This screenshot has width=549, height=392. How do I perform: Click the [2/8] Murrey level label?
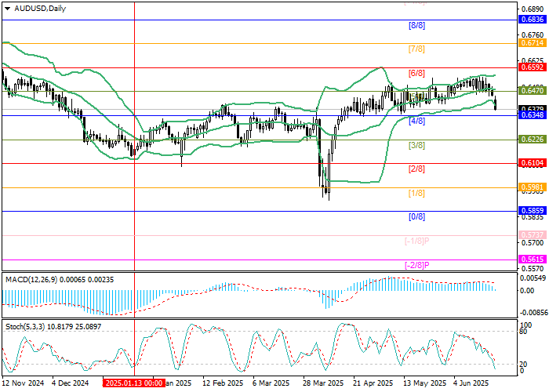tap(416, 169)
